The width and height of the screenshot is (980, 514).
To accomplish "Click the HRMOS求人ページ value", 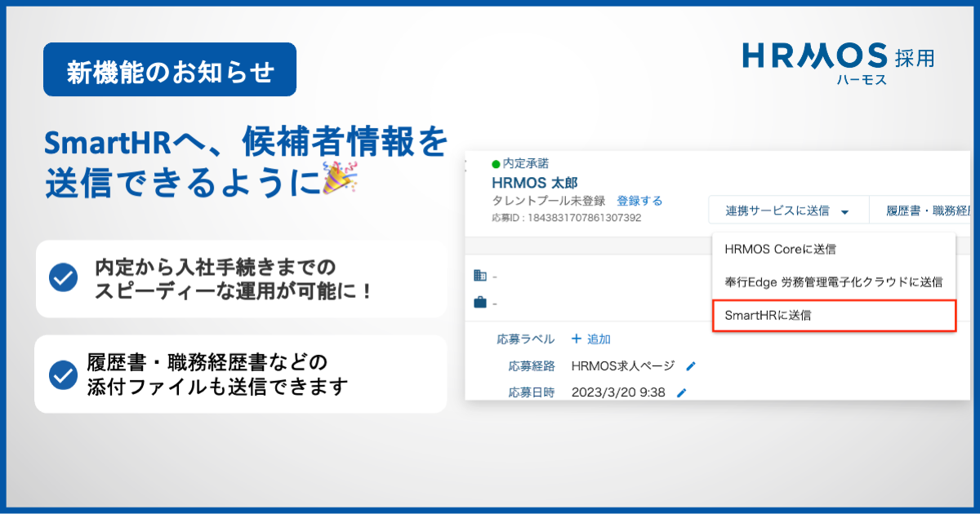I will [x=625, y=366].
